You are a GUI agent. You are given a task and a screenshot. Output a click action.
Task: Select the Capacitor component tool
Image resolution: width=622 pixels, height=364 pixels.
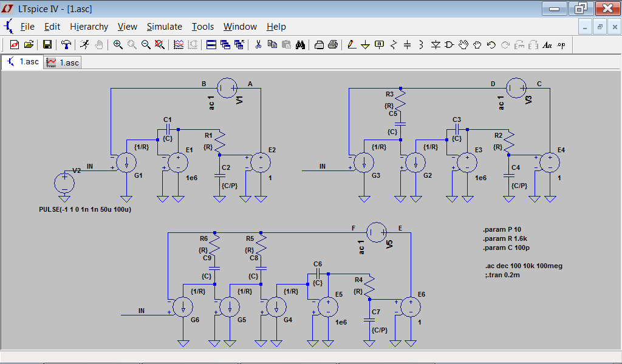point(407,45)
